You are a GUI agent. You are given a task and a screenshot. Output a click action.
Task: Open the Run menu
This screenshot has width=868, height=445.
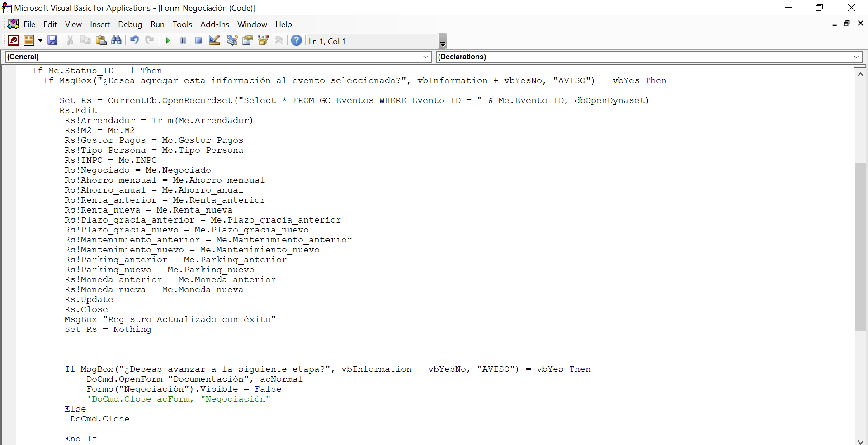coord(157,24)
